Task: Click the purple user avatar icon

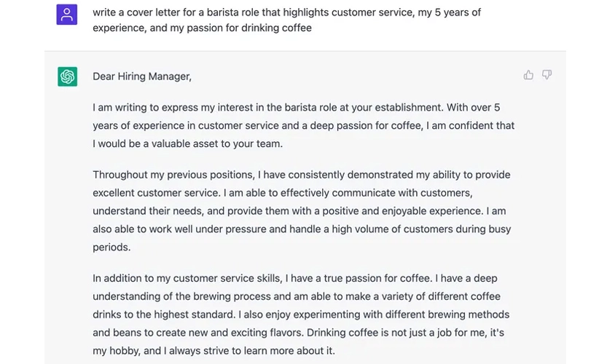Action: click(67, 14)
